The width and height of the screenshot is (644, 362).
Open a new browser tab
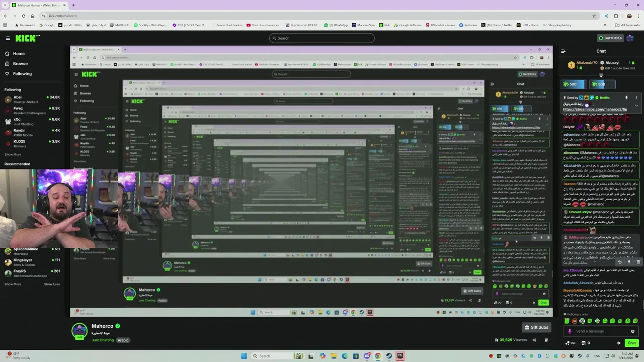[x=73, y=5]
